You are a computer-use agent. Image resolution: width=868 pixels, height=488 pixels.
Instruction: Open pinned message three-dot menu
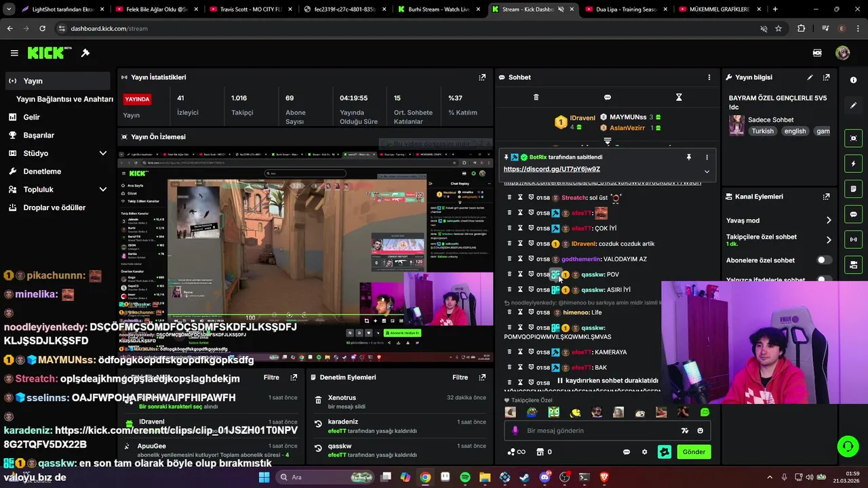point(707,157)
